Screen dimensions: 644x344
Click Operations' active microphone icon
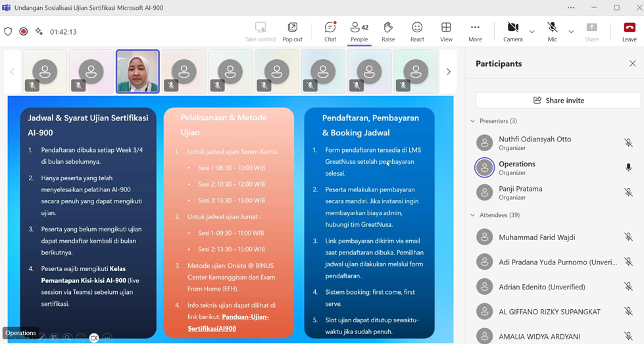(x=628, y=168)
